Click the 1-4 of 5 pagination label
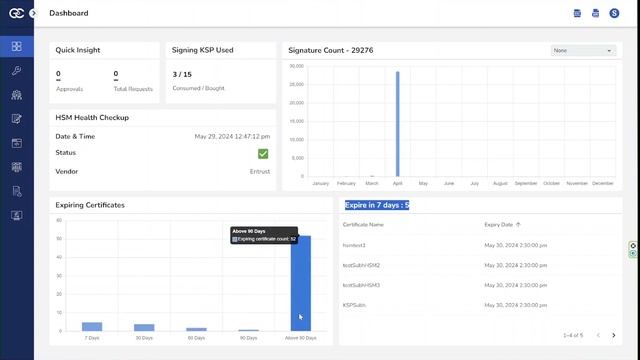 click(x=573, y=335)
